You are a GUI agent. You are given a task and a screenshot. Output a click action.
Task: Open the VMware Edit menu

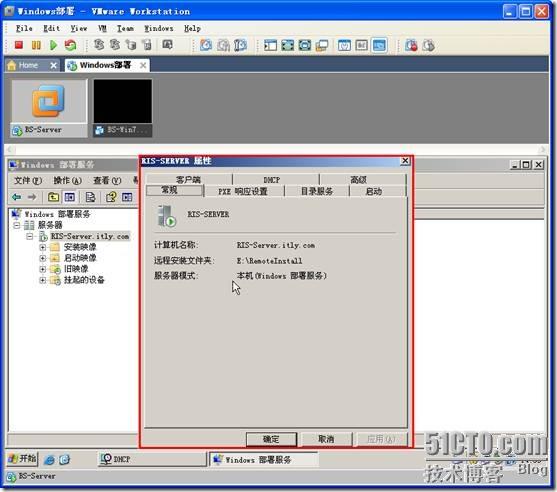pyautogui.click(x=52, y=28)
